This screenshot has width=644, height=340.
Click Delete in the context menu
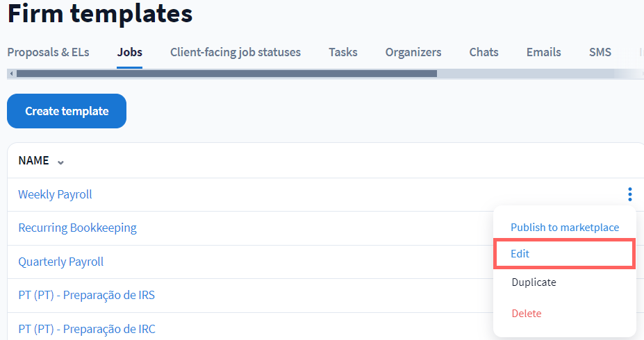click(x=526, y=314)
